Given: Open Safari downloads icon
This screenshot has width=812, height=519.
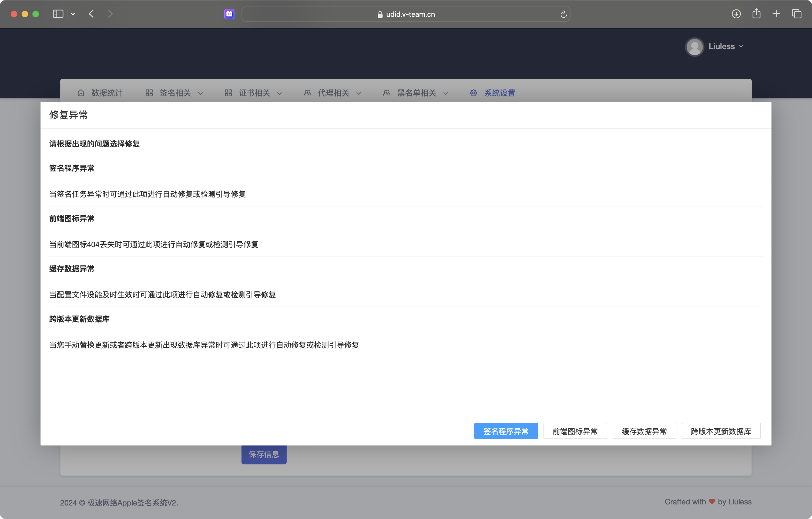Looking at the screenshot, I should click(x=736, y=14).
